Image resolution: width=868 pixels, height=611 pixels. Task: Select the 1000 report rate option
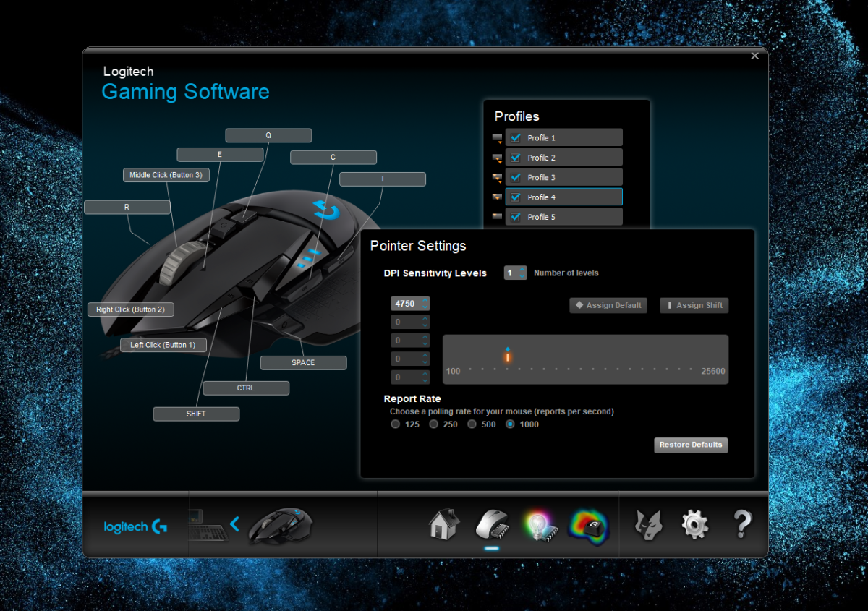[511, 424]
